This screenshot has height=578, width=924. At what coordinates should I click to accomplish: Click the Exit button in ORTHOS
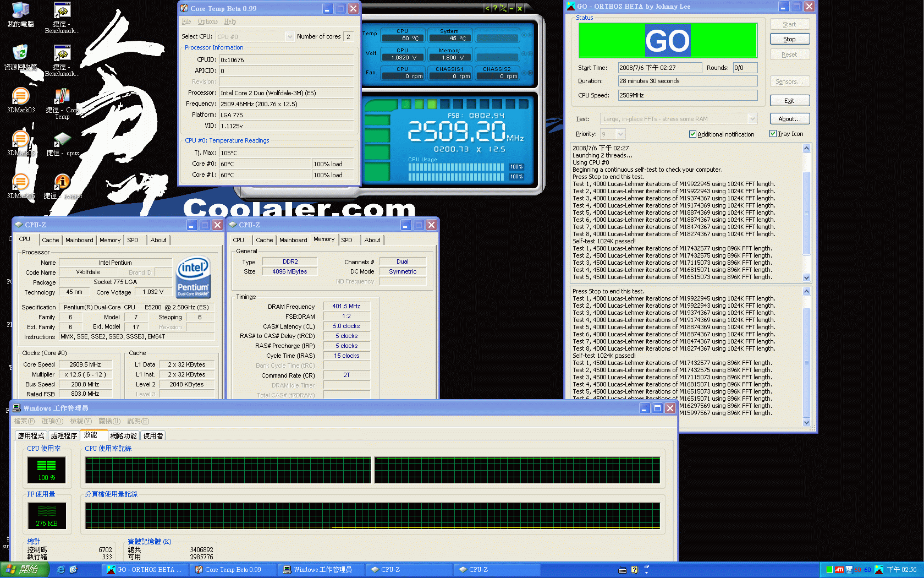click(x=790, y=101)
